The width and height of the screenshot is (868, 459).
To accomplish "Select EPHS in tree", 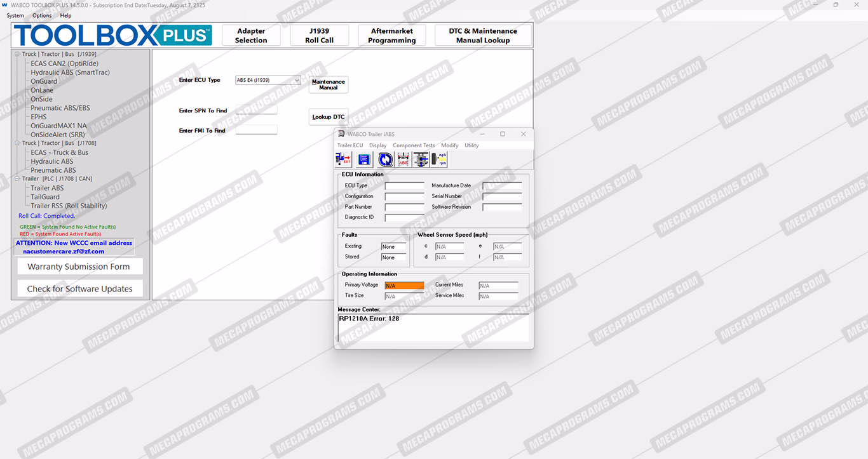I will coord(39,117).
